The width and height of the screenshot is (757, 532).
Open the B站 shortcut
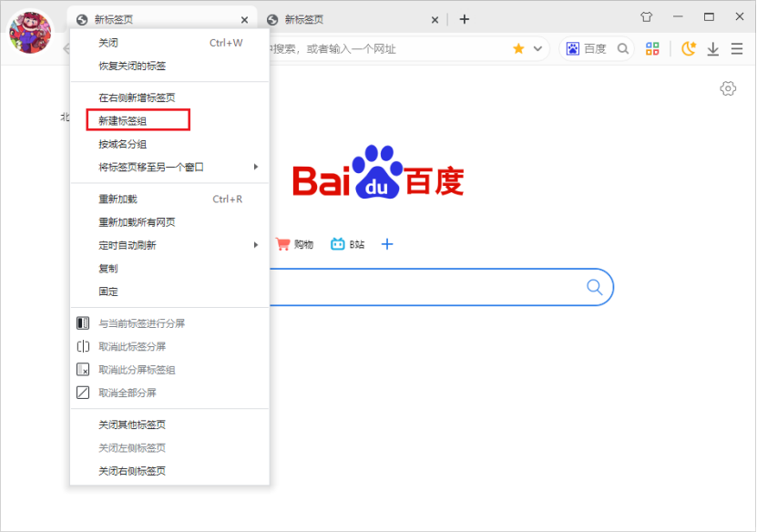click(x=347, y=244)
